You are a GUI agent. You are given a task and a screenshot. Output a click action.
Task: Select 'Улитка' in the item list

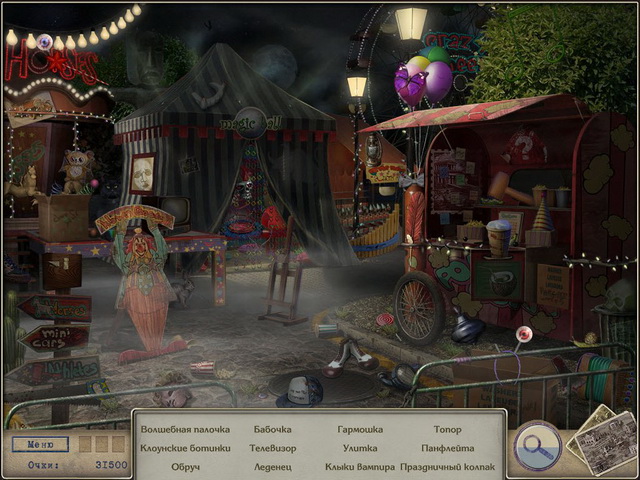click(x=360, y=448)
